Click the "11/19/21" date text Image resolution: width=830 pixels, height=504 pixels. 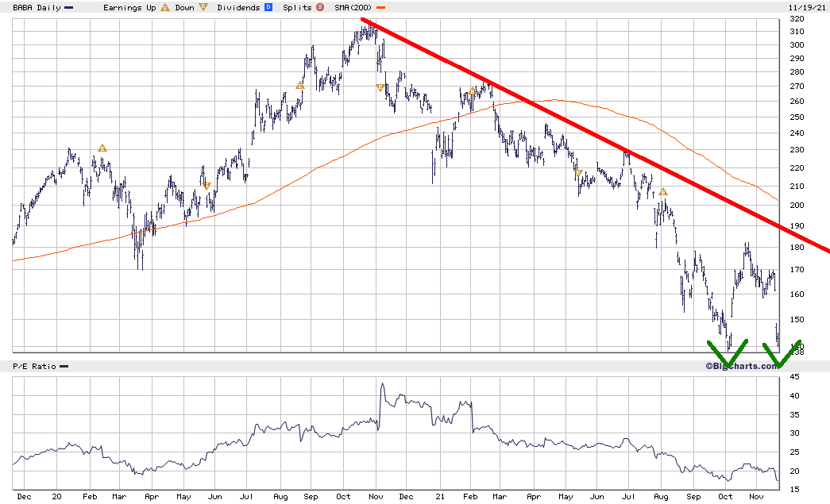[x=807, y=7]
